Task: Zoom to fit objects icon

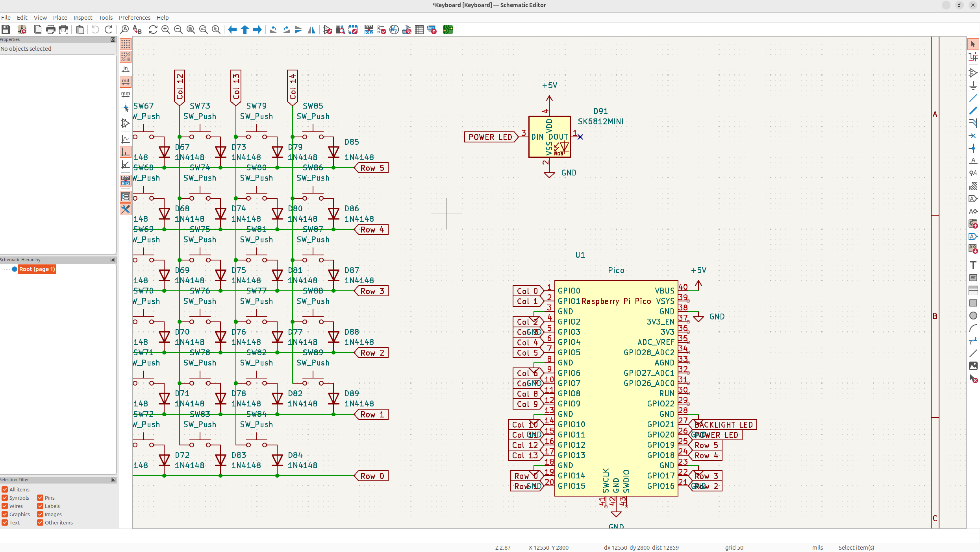Action: 204,30
